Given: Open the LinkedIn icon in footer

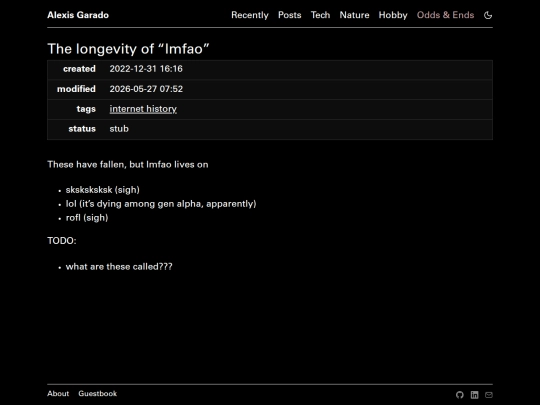Looking at the screenshot, I should tap(475, 395).
